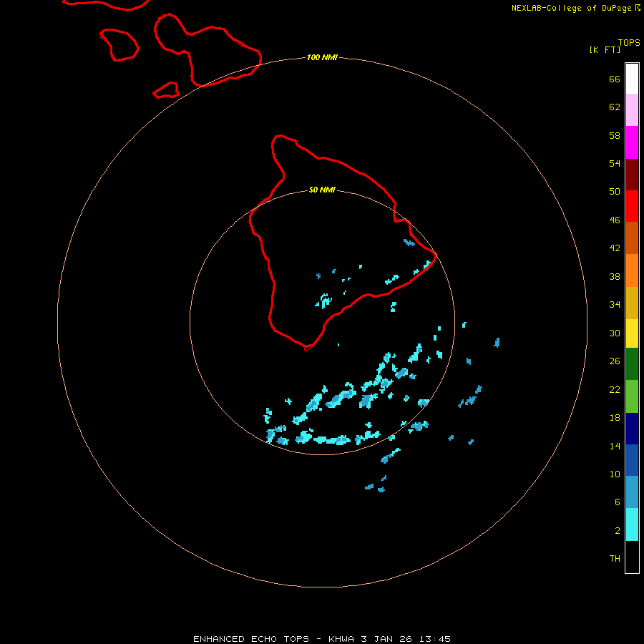Click legend value "22"
This screenshot has width=644, height=644.
click(615, 389)
